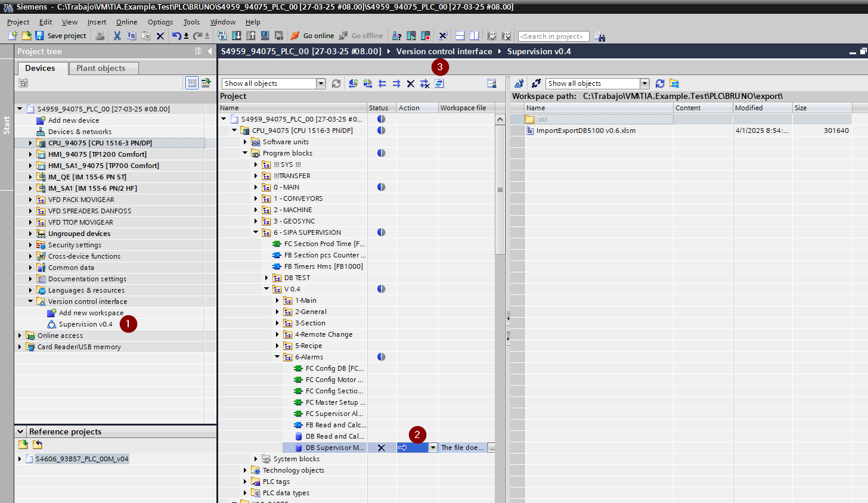This screenshot has width=868, height=503.
Task: Stop CPU toolbar icon
Action: click(426, 36)
